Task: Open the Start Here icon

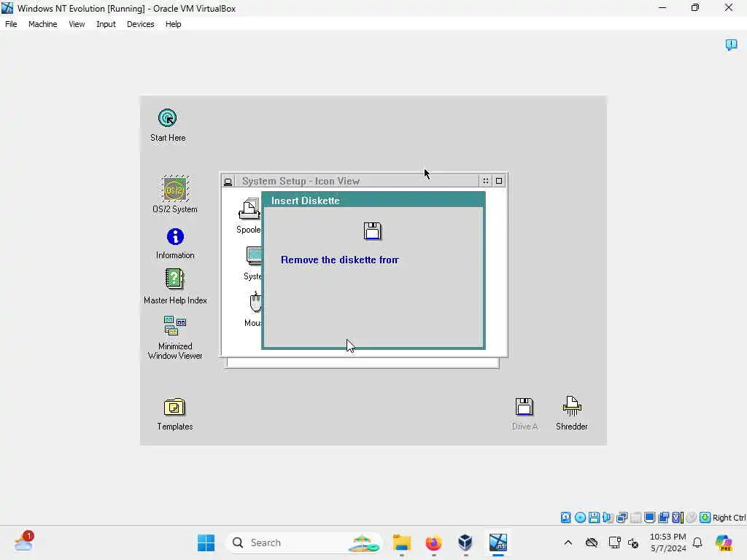Action: coord(167,118)
